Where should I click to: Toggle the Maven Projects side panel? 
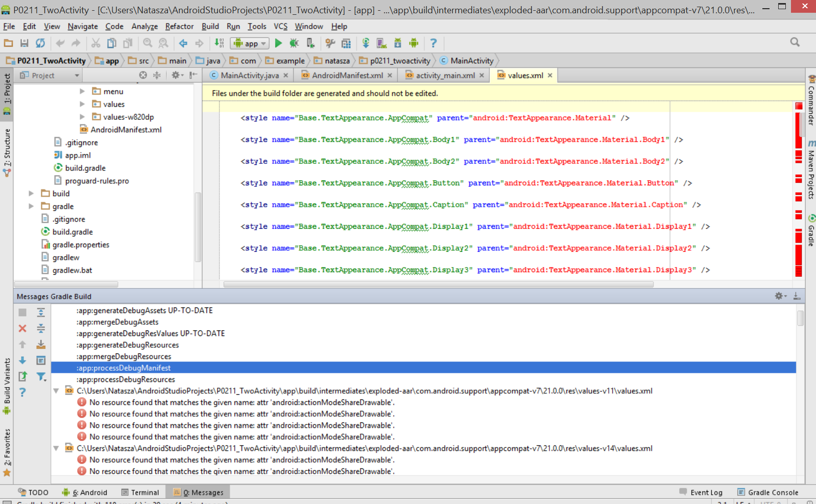811,170
